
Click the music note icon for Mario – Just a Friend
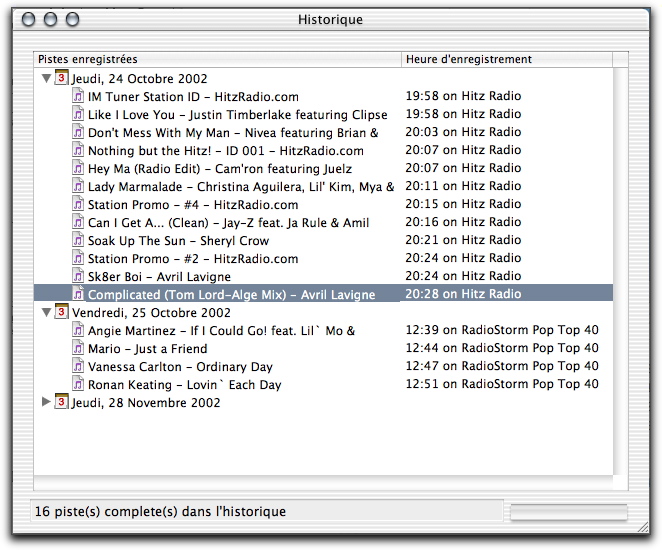(78, 348)
